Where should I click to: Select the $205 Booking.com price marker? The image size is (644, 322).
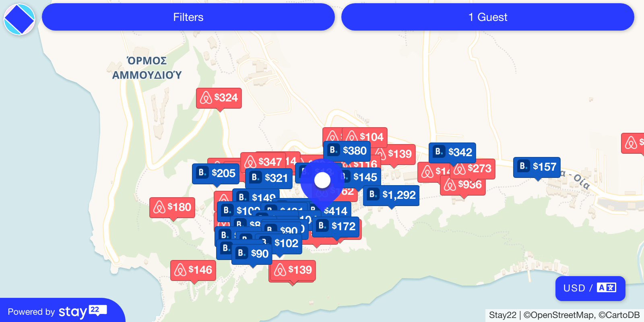click(x=216, y=173)
